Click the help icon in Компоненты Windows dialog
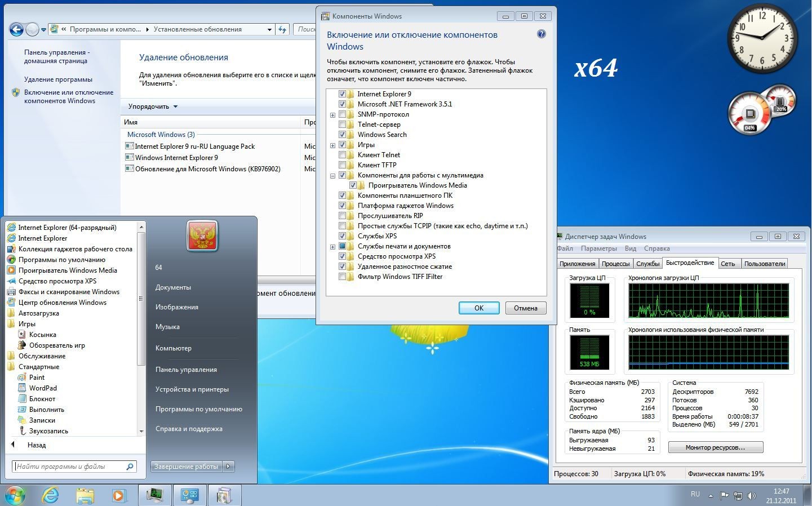This screenshot has width=812, height=506. pyautogui.click(x=541, y=34)
